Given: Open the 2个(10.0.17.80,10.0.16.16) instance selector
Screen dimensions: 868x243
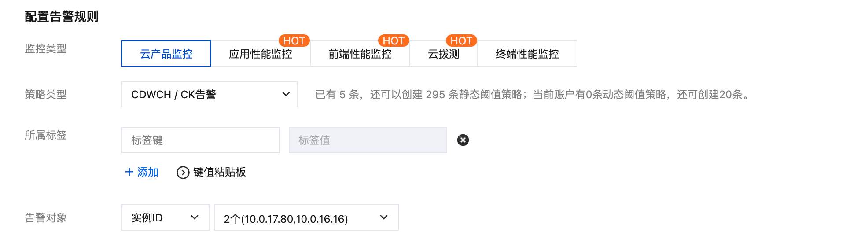Looking at the screenshot, I should click(306, 217).
